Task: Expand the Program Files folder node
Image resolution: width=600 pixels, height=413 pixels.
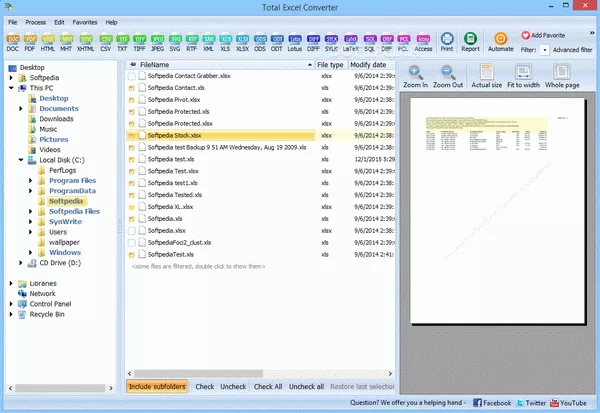Action: click(31, 182)
